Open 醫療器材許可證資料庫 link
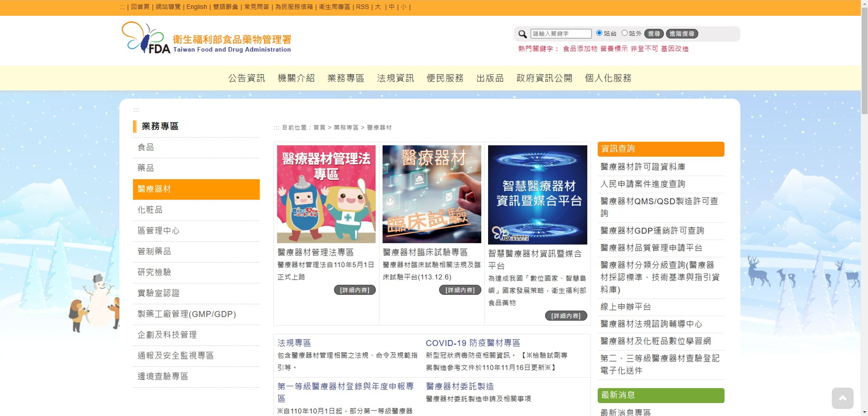Screen dimensions: 868x416 643,167
